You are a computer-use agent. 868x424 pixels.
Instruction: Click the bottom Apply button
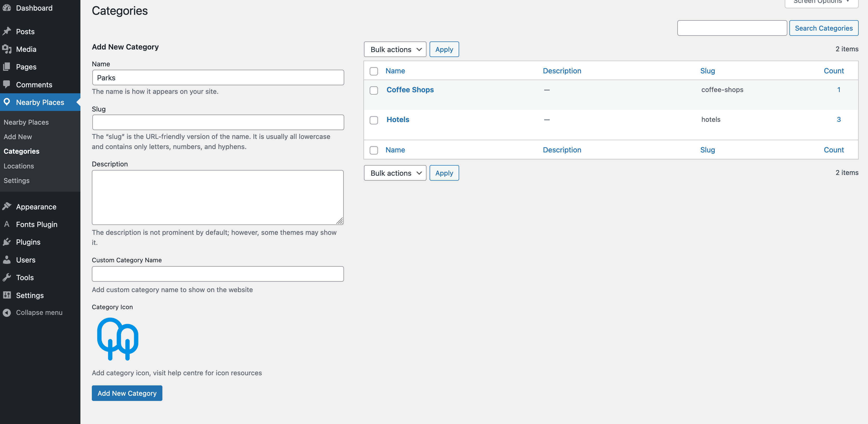click(444, 173)
